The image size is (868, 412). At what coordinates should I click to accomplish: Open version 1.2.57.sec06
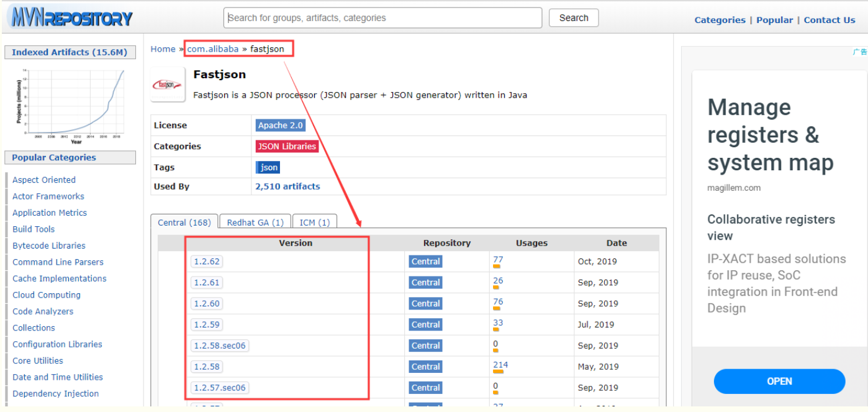click(220, 388)
